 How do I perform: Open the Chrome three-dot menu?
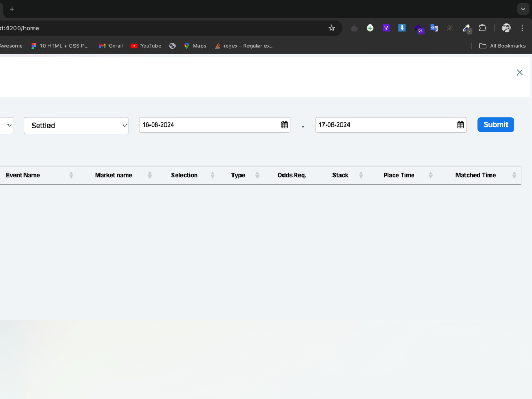pyautogui.click(x=522, y=28)
